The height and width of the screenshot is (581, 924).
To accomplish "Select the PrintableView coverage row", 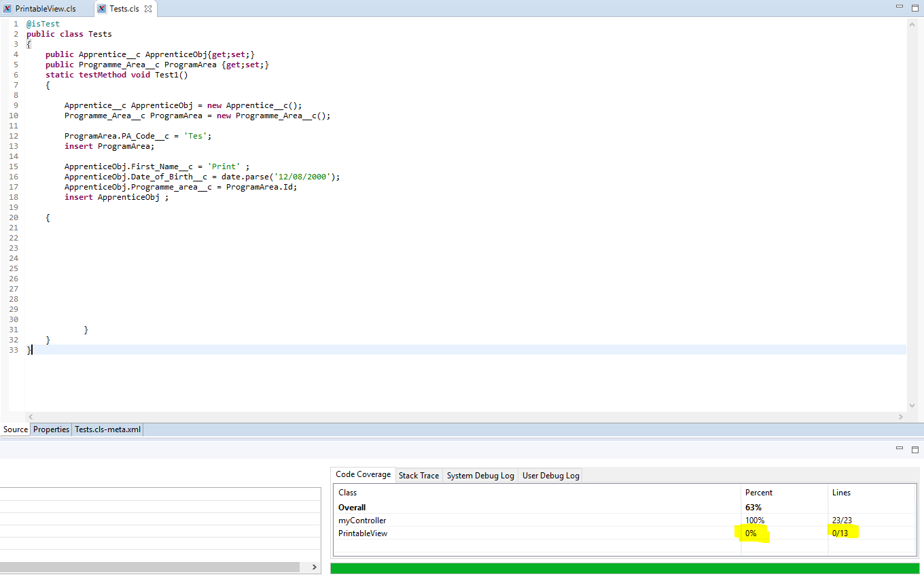I will (624, 533).
